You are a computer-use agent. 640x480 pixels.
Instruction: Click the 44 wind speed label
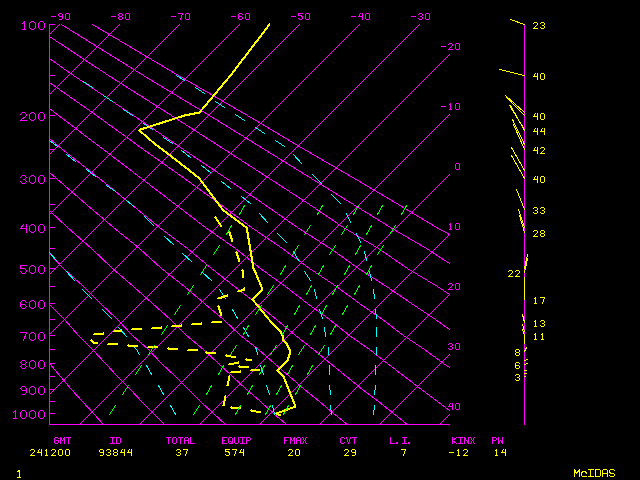(539, 131)
